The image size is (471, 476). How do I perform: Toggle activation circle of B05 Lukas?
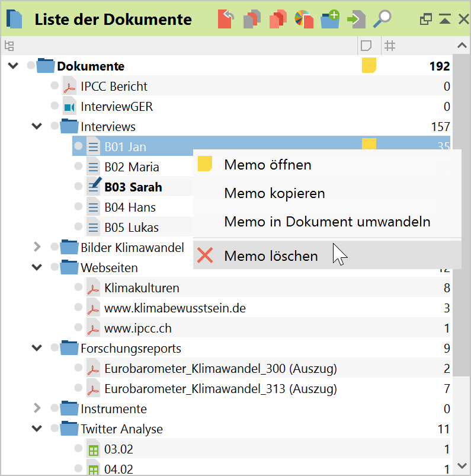pyautogui.click(x=79, y=226)
